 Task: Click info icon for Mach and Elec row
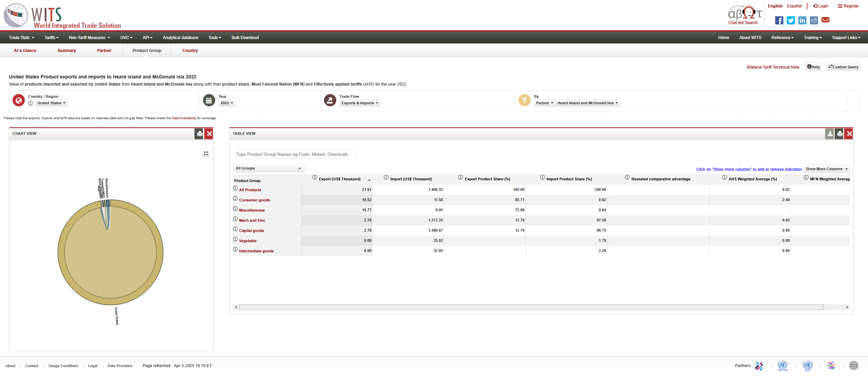click(235, 219)
